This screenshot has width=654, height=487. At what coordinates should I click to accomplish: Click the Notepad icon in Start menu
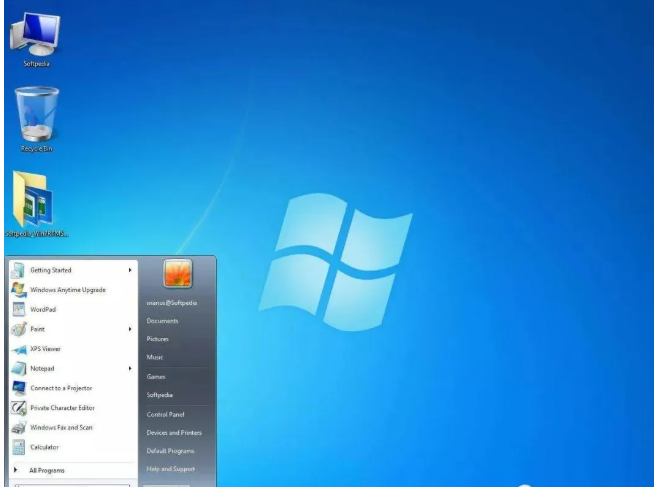tap(19, 369)
